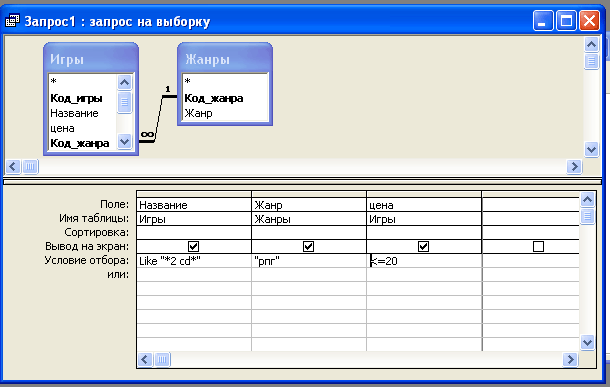610x387 pixels.
Task: Select the Название column via its column selector bar
Action: pyautogui.click(x=194, y=194)
